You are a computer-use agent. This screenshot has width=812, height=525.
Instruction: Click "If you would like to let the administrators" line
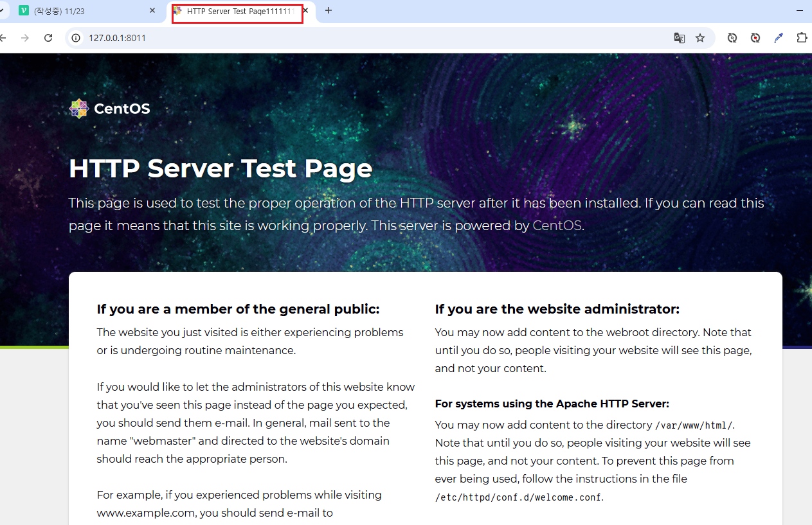point(255,387)
